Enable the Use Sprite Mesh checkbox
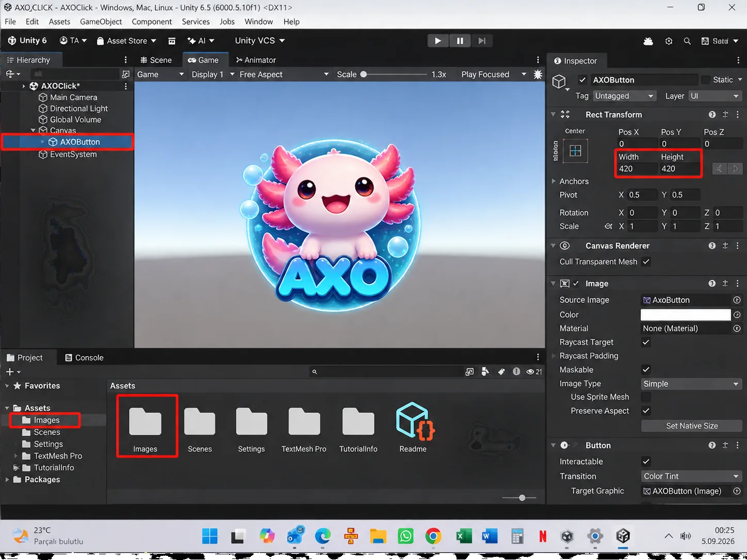This screenshot has height=560, width=747. pos(646,397)
